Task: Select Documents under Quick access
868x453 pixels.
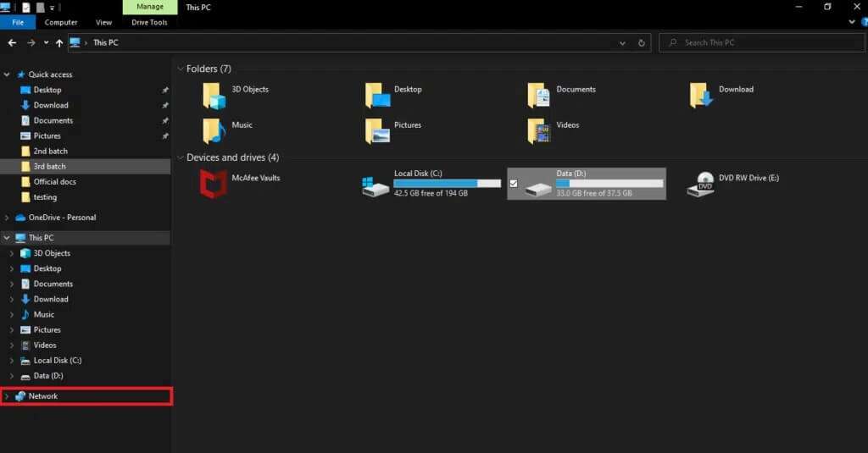Action: (x=53, y=120)
